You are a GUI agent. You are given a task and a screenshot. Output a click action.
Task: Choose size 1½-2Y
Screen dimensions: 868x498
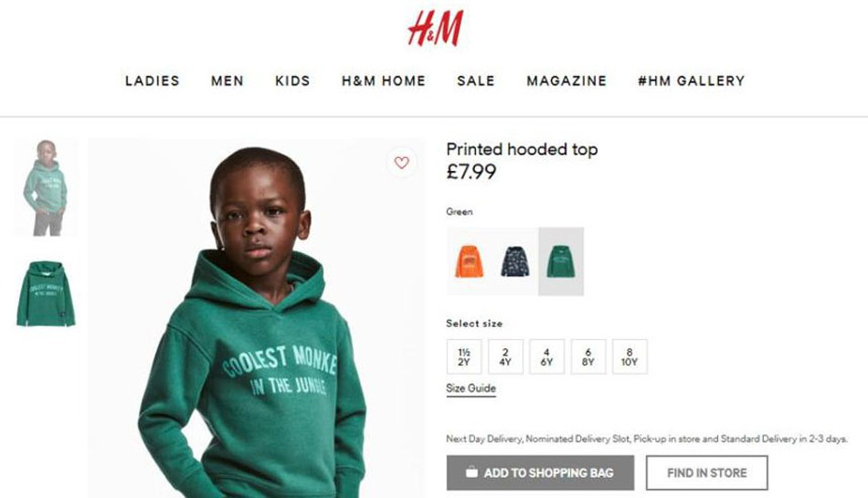[464, 357]
